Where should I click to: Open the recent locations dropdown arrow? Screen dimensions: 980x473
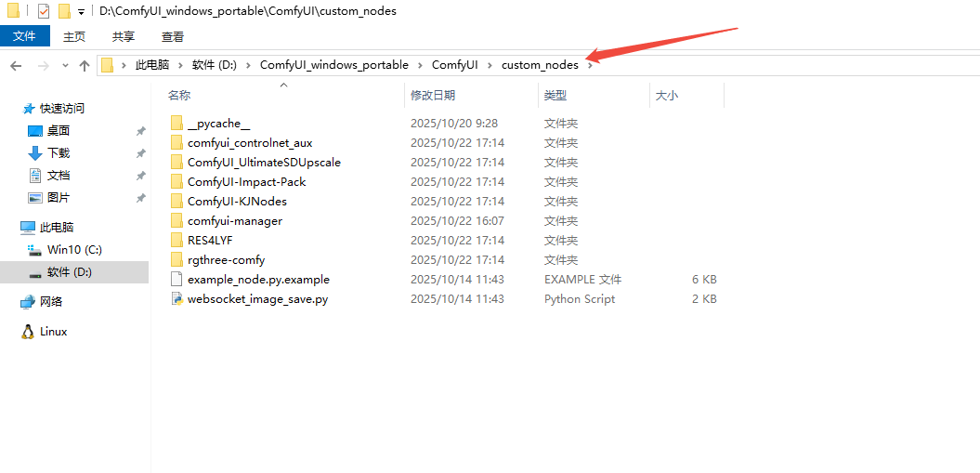[x=65, y=65]
